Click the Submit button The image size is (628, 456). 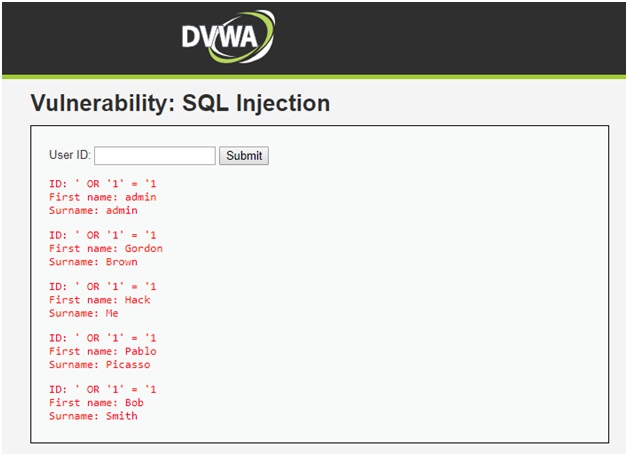point(244,155)
